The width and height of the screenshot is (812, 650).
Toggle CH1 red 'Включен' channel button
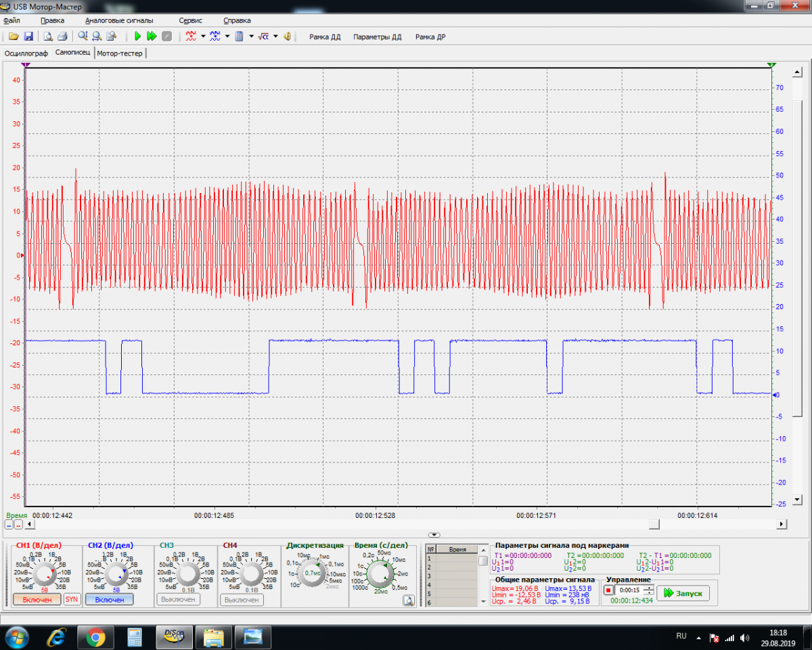(x=37, y=599)
